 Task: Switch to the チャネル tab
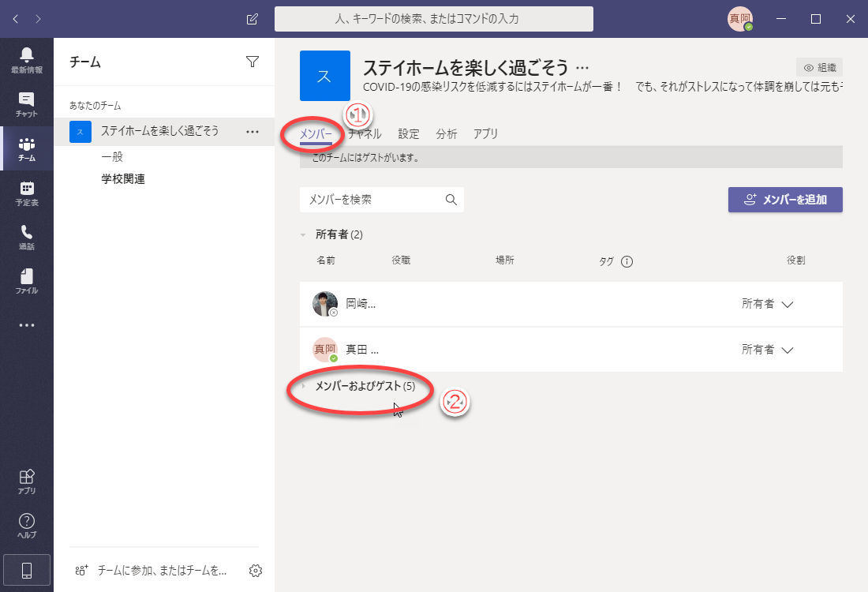click(365, 134)
